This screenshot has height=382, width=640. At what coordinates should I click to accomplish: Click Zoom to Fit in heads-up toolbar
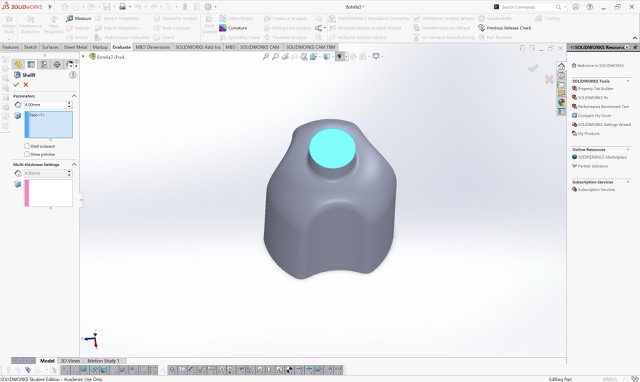pos(266,57)
